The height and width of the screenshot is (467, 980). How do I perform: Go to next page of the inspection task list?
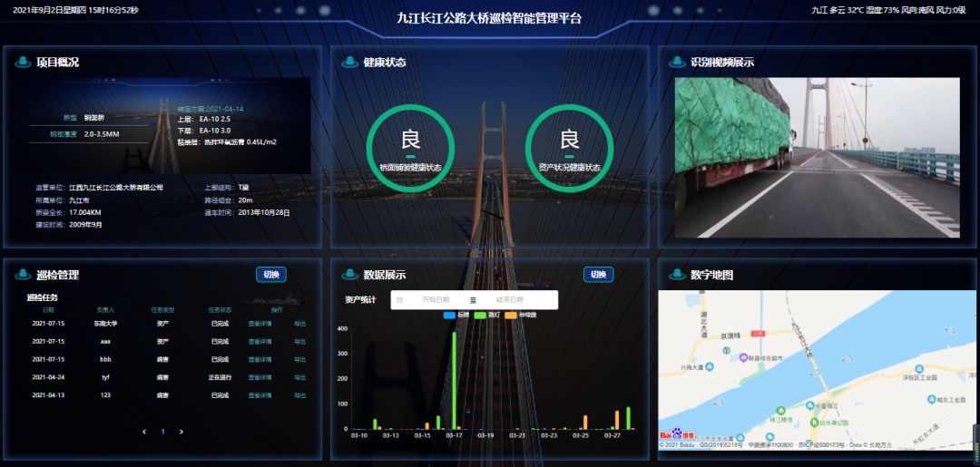(181, 432)
